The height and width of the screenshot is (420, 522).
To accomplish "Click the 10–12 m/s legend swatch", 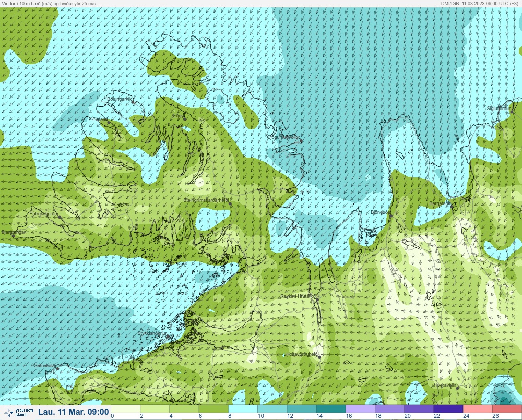I will pyautogui.click(x=272, y=409).
